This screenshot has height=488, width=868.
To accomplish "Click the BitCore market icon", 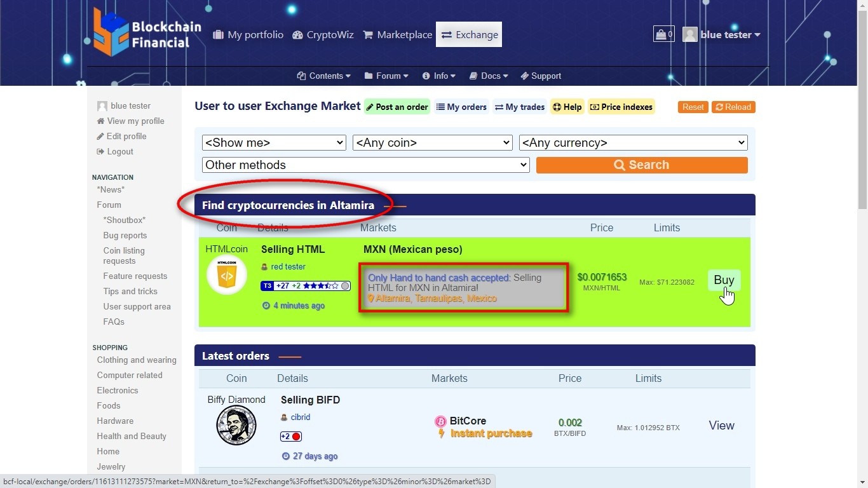I will (440, 421).
